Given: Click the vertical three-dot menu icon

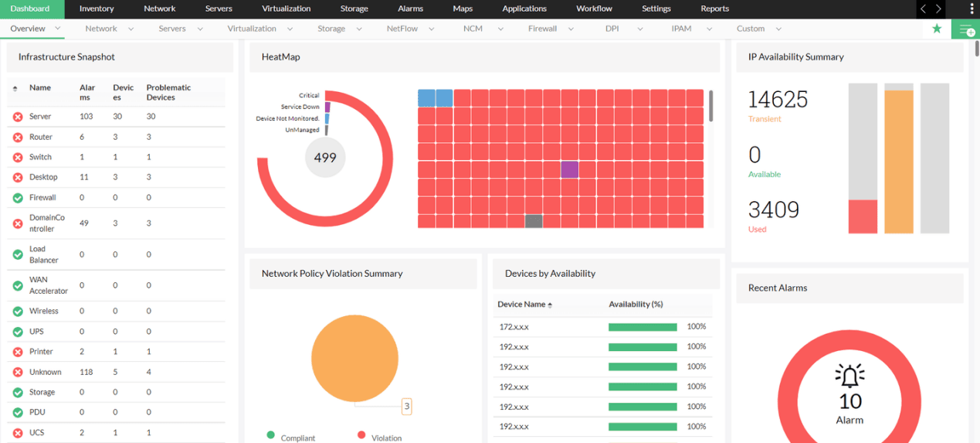Looking at the screenshot, I should click(972, 9).
